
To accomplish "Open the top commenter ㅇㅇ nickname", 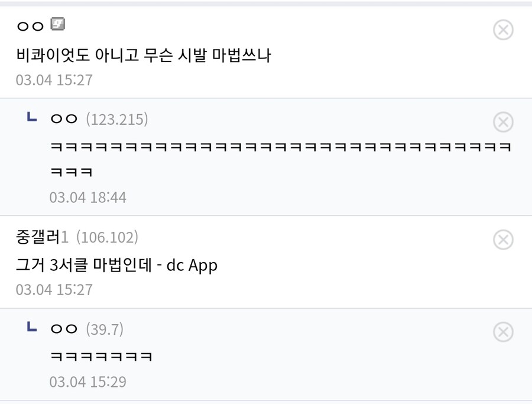I will 30,27.
